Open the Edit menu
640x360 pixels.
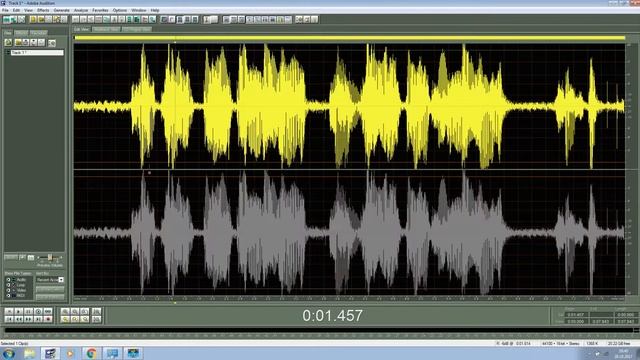(16, 10)
